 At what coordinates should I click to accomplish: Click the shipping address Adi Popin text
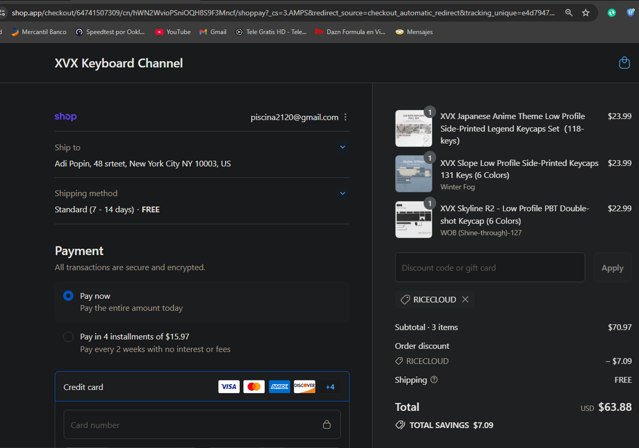click(143, 163)
